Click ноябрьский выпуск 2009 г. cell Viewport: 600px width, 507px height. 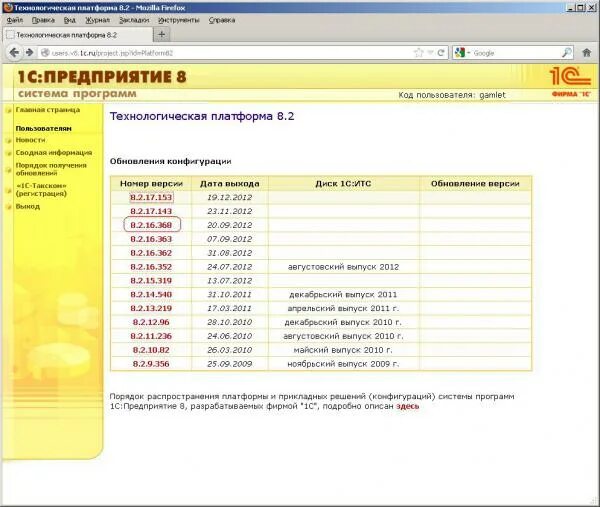point(343,364)
